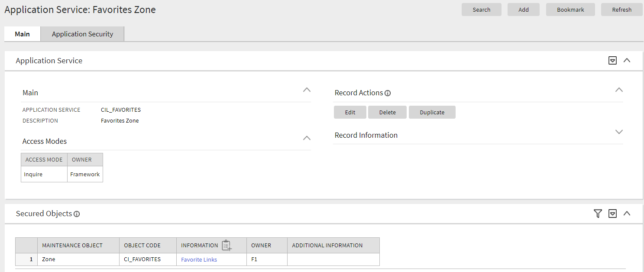644x272 pixels.
Task: Collapse the Access Modes section
Action: [307, 138]
